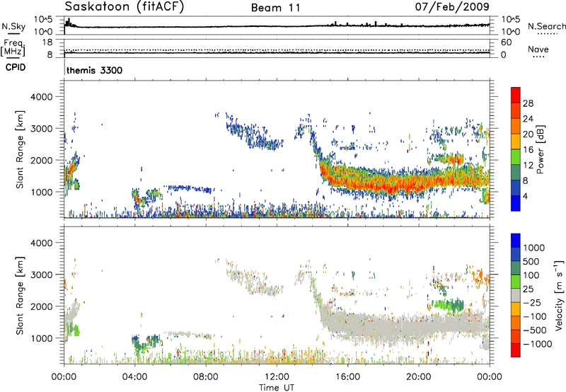Viewport: 566px width, 392px height.
Task: Click the "24" label on power color bar
Action: click(528, 119)
